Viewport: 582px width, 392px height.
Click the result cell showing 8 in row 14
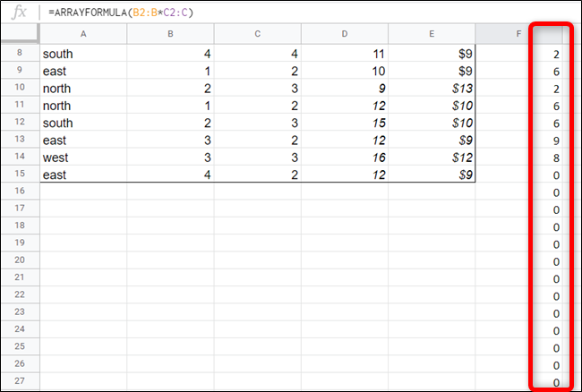click(518, 158)
